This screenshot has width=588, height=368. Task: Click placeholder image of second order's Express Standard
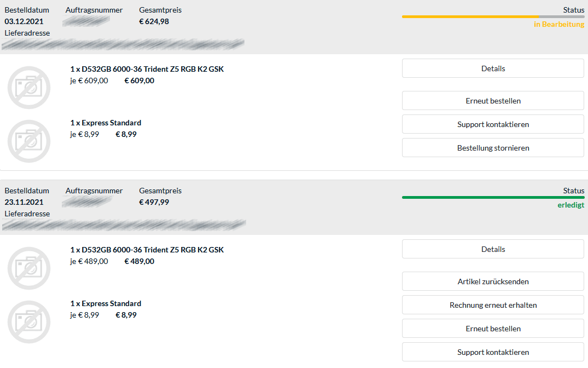(x=29, y=321)
